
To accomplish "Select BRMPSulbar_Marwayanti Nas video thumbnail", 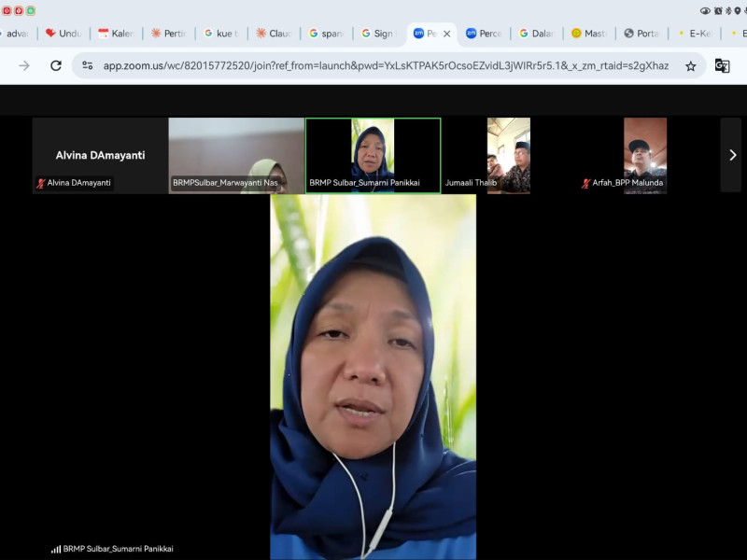I will coord(236,149).
